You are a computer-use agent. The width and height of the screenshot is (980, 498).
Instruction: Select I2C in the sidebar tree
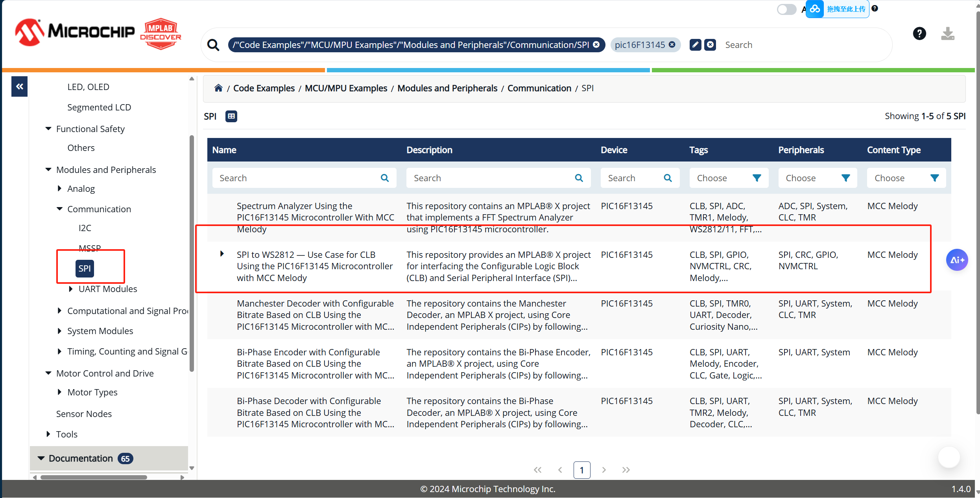click(x=85, y=228)
